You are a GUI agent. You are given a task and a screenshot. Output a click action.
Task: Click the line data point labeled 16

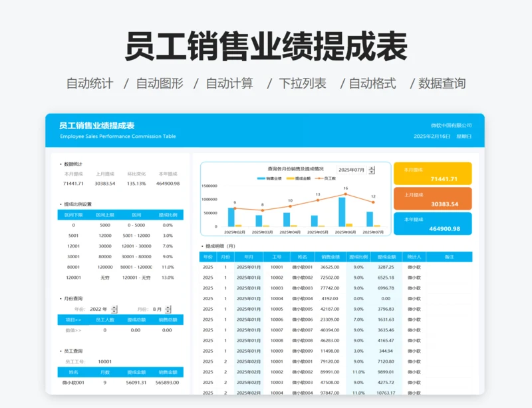point(345,194)
